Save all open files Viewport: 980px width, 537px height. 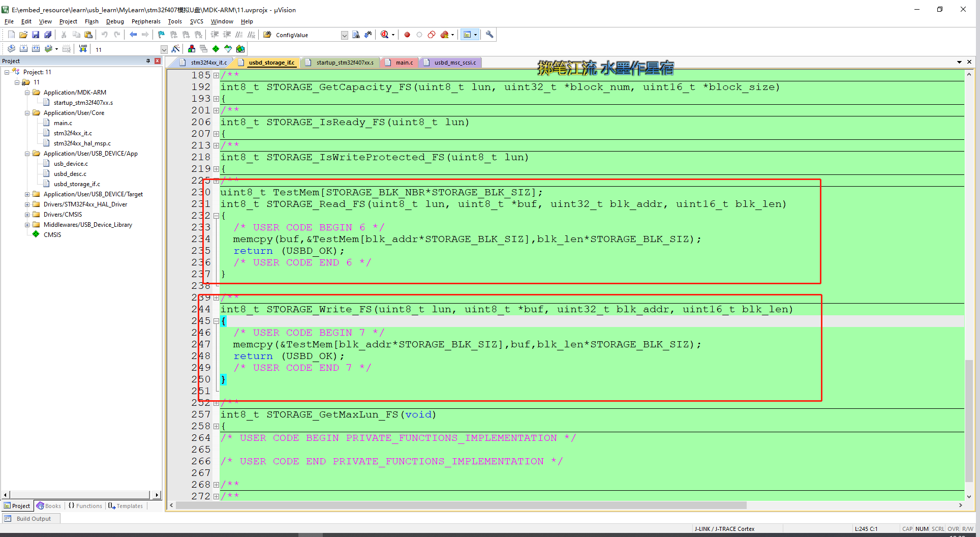point(48,34)
